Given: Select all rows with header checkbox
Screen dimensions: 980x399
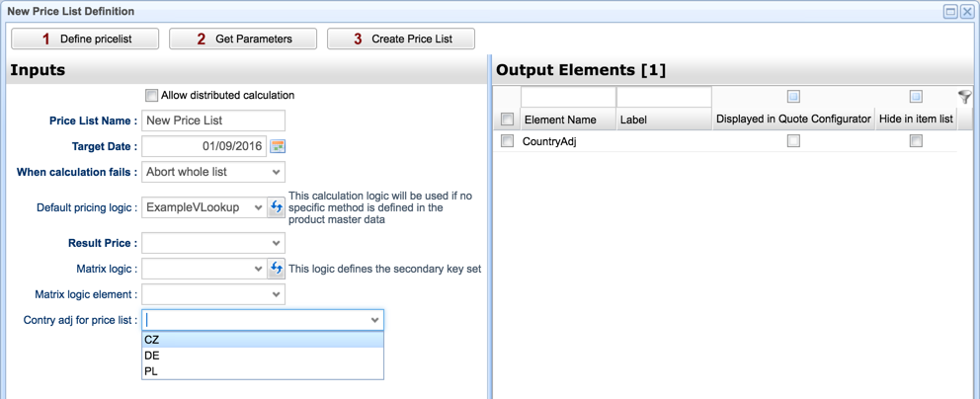Looking at the screenshot, I should click(x=507, y=120).
